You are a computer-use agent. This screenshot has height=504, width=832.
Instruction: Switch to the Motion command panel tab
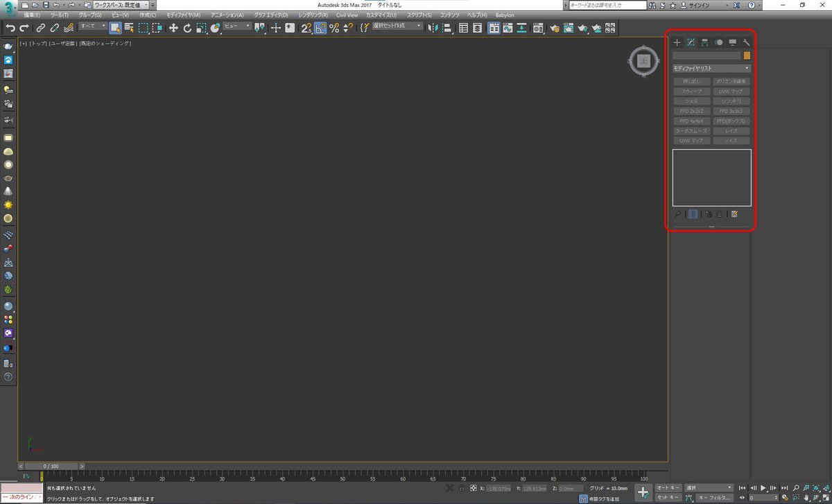coord(719,42)
